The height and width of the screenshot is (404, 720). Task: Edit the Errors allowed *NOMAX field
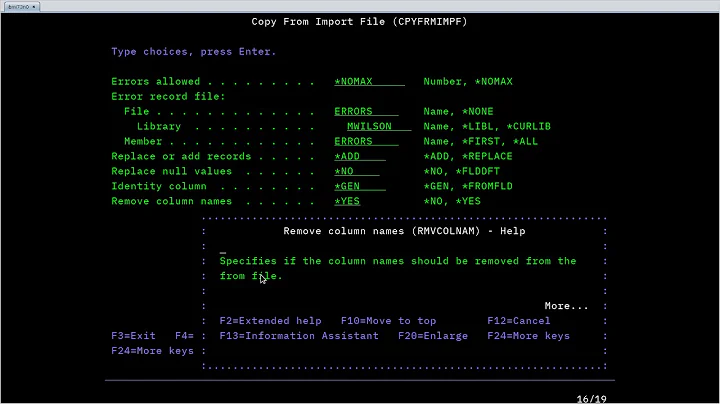pyautogui.click(x=369, y=82)
